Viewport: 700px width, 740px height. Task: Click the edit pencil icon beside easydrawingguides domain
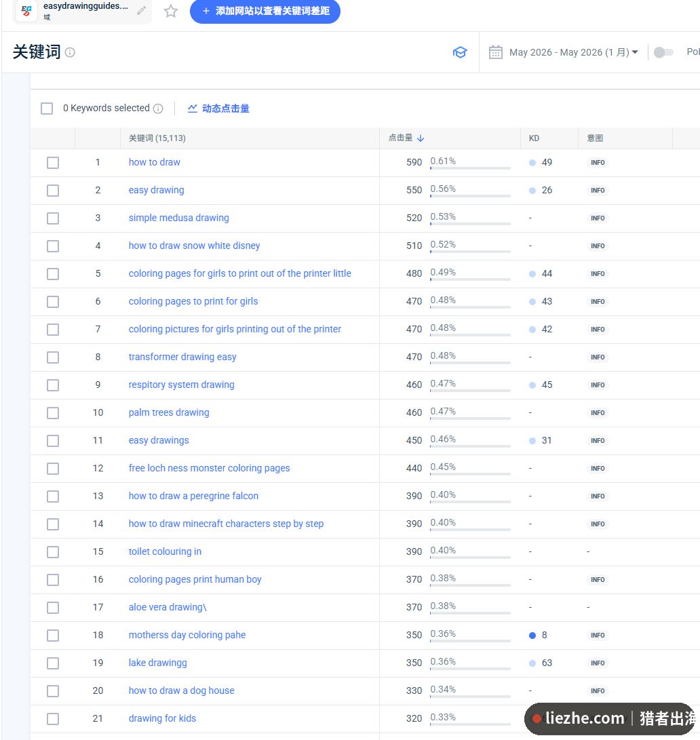(141, 10)
